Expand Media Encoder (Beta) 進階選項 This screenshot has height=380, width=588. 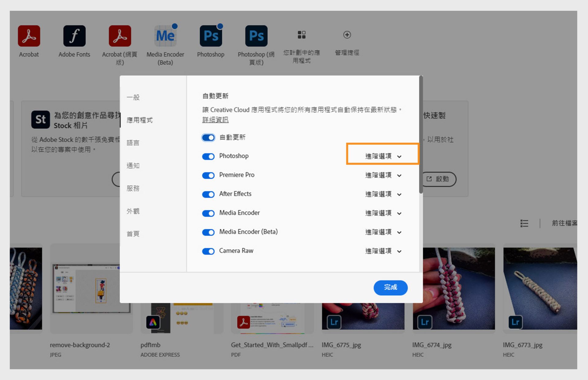pos(383,232)
